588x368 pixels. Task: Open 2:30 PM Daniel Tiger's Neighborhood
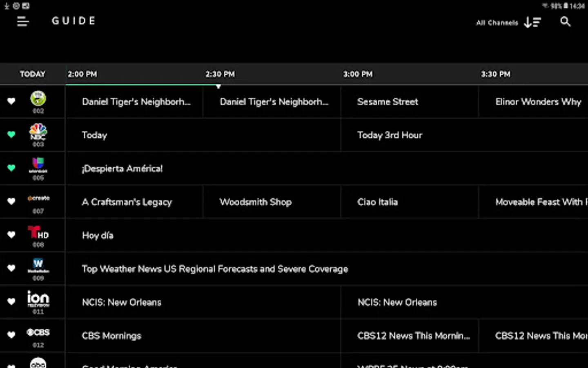point(272,102)
